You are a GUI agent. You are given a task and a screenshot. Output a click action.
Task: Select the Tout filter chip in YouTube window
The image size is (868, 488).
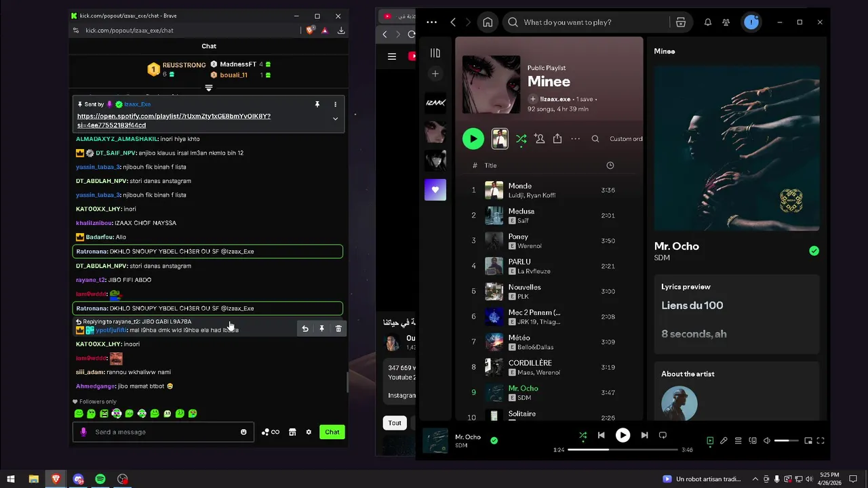[395, 423]
